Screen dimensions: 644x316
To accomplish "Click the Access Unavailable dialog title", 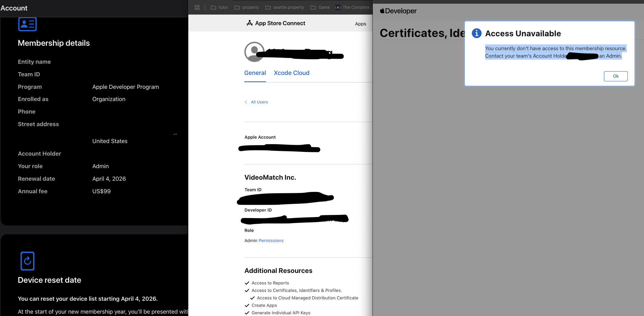I will pyautogui.click(x=523, y=34).
